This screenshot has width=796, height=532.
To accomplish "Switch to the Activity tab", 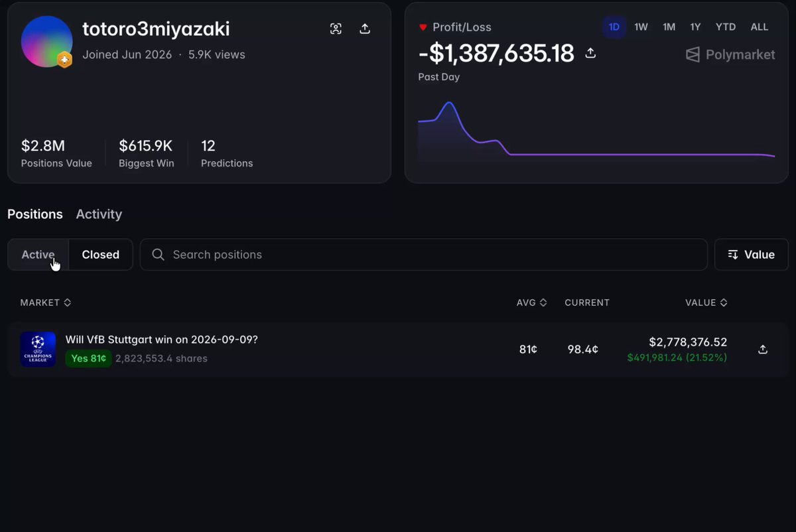I will (x=99, y=214).
